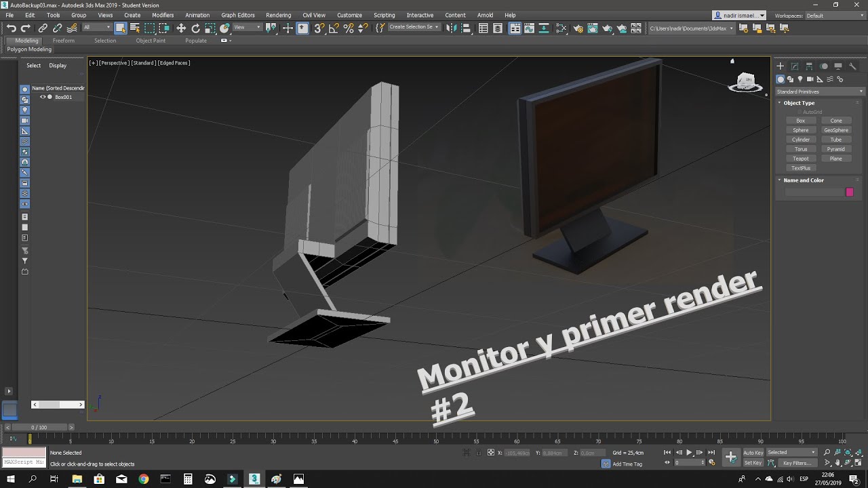This screenshot has height=488, width=868.
Task: Click the Render Production teapot icon
Action: tap(607, 28)
